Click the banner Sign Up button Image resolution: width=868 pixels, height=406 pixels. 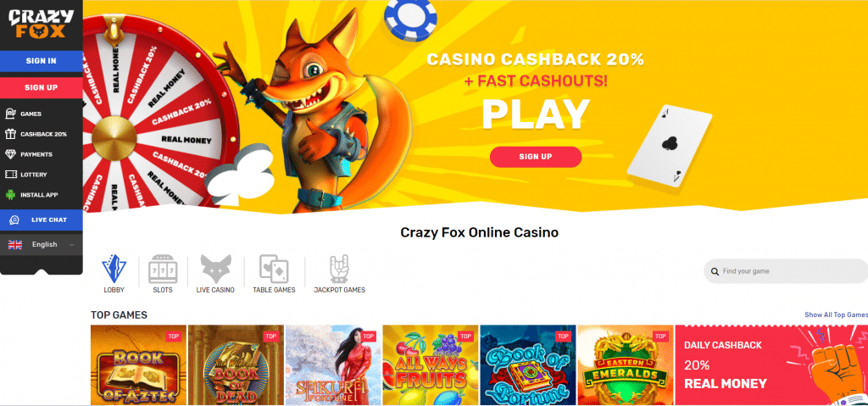pyautogui.click(x=536, y=157)
